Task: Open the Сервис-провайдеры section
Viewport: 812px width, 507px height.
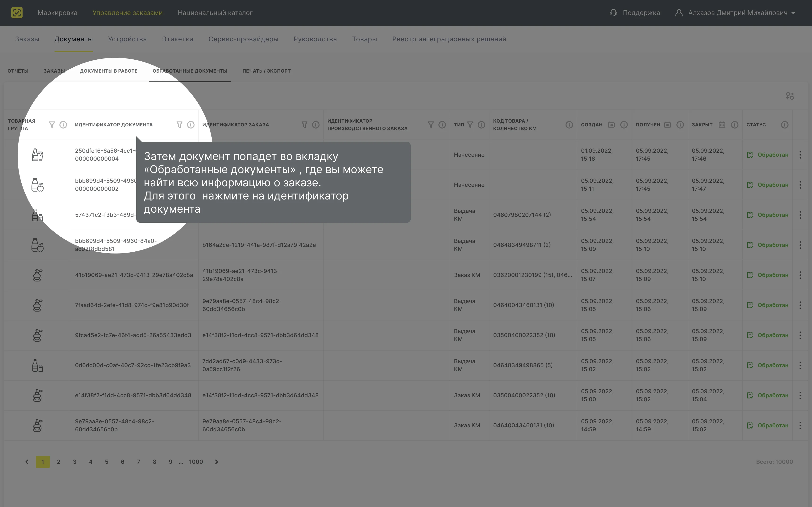Action: (x=243, y=39)
